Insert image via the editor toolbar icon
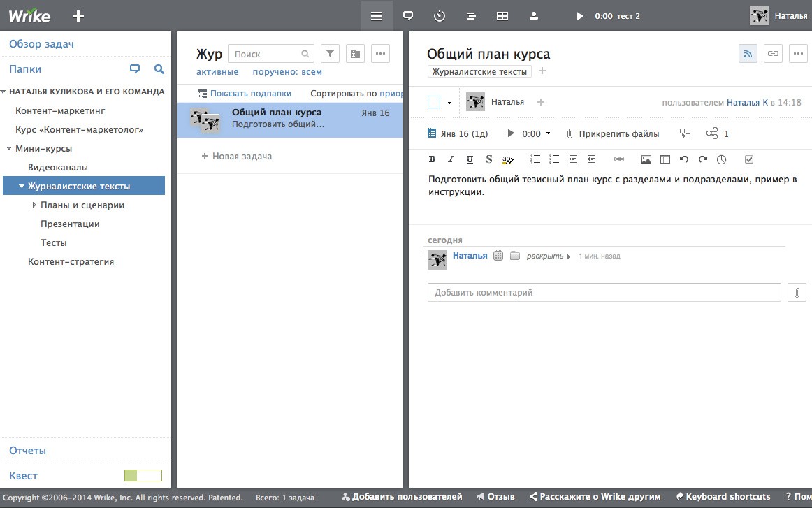Image resolution: width=812 pixels, height=508 pixels. [646, 159]
